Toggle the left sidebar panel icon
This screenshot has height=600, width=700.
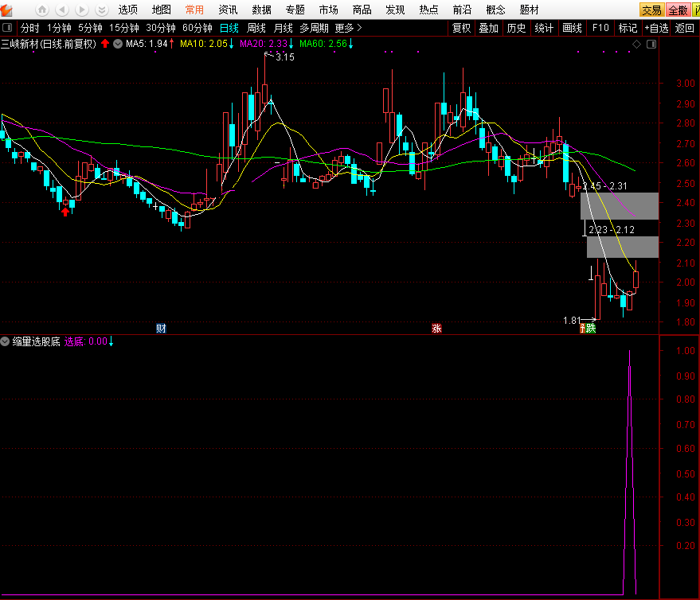click(x=7, y=28)
